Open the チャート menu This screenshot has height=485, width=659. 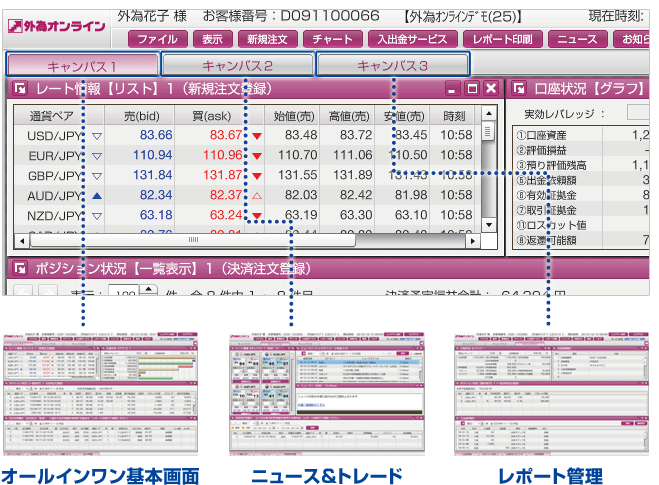pyautogui.click(x=332, y=40)
